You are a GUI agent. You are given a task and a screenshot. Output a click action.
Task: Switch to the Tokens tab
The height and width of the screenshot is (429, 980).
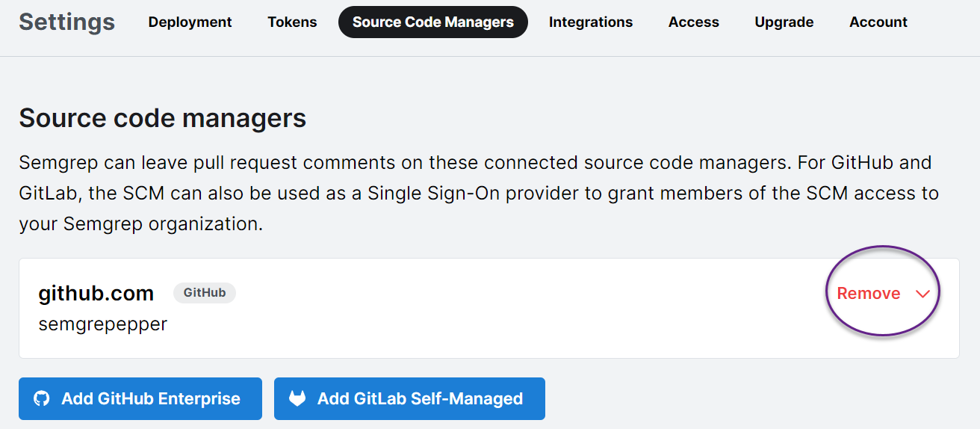pyautogui.click(x=292, y=22)
